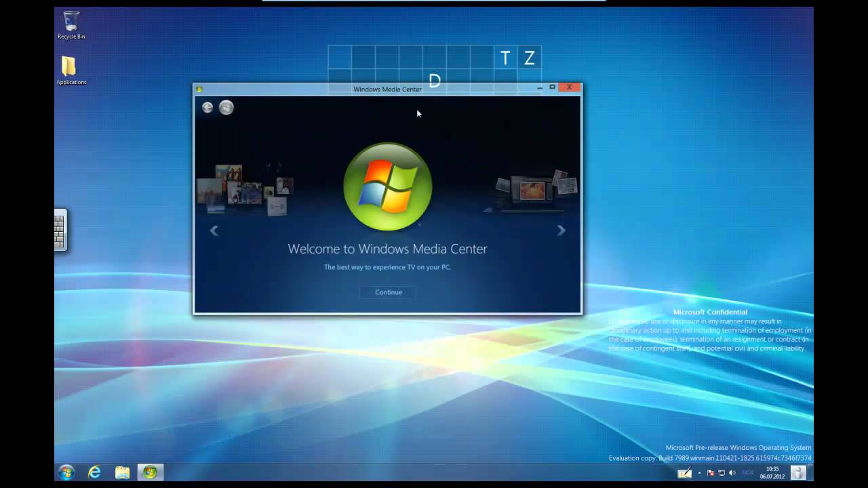Click the previous slide arrow in welcome screen
The image size is (868, 488).
pos(214,230)
